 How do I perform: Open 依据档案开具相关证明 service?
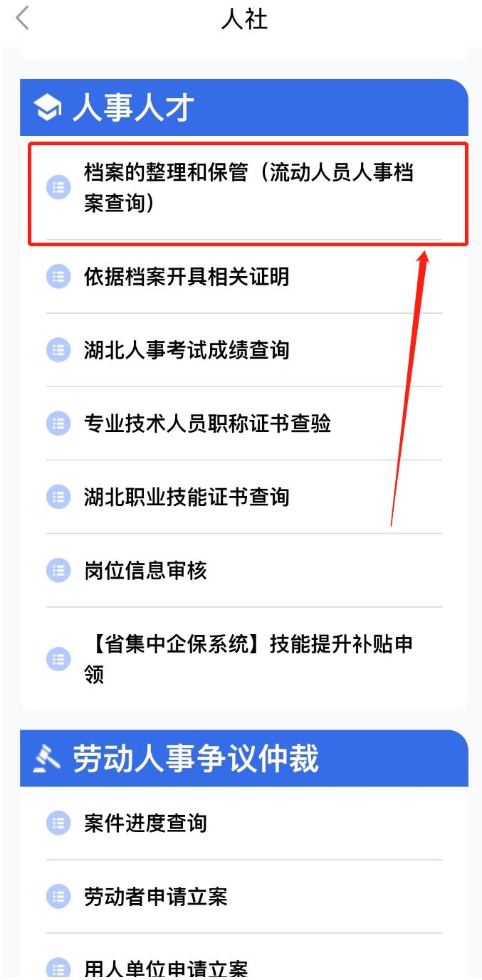[x=187, y=276]
